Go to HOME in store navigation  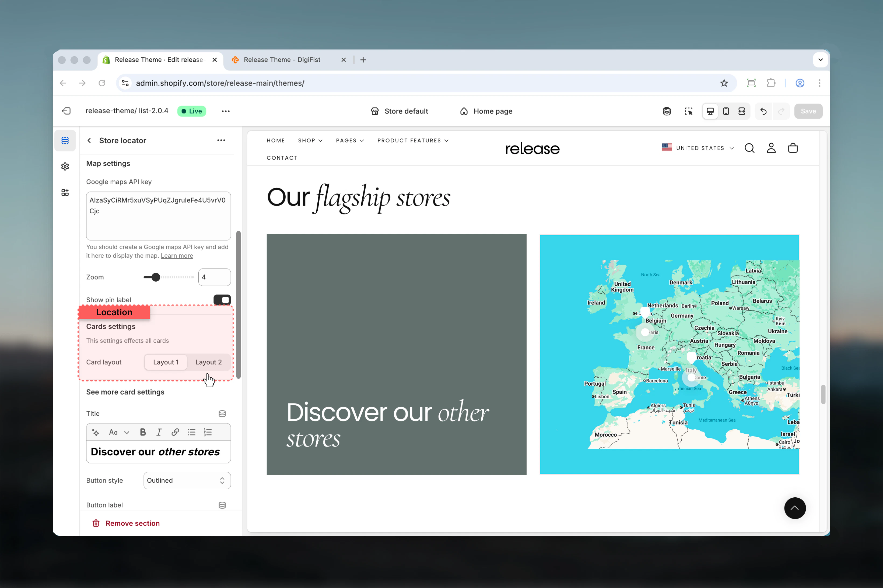click(x=275, y=141)
